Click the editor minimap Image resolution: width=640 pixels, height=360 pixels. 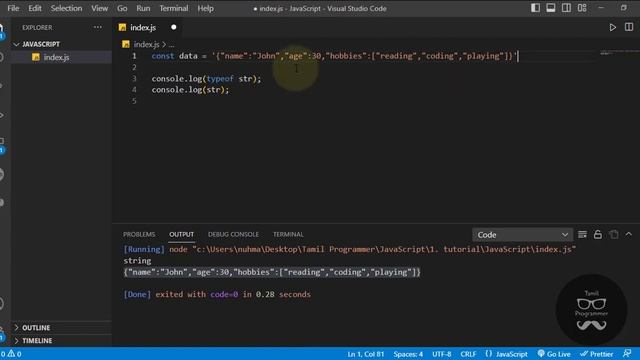[619, 53]
